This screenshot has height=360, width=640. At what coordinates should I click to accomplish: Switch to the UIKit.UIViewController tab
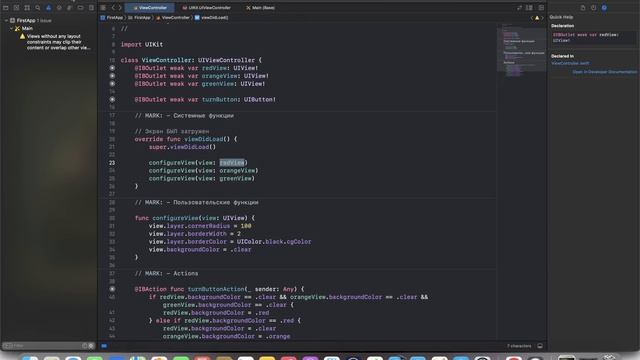[x=206, y=8]
